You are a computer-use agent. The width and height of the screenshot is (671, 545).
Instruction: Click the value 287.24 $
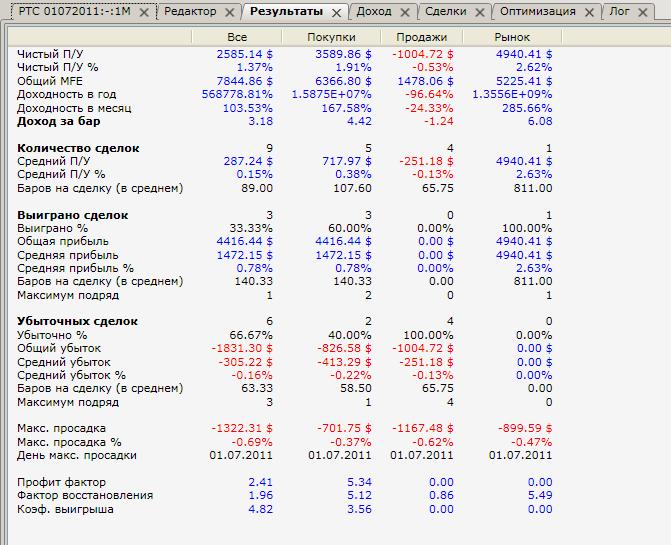tap(248, 161)
